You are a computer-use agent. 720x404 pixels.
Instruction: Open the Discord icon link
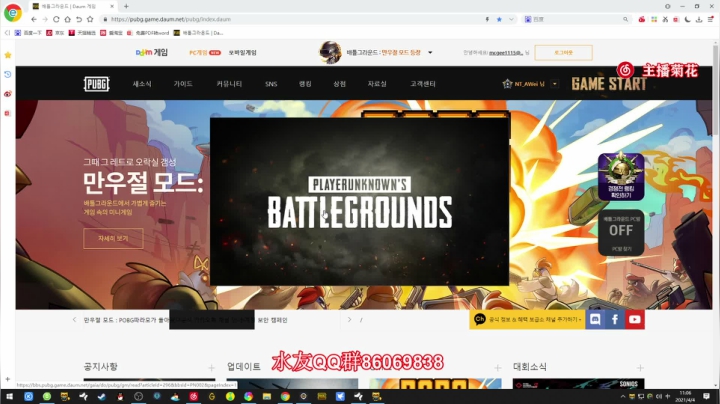[x=595, y=320]
